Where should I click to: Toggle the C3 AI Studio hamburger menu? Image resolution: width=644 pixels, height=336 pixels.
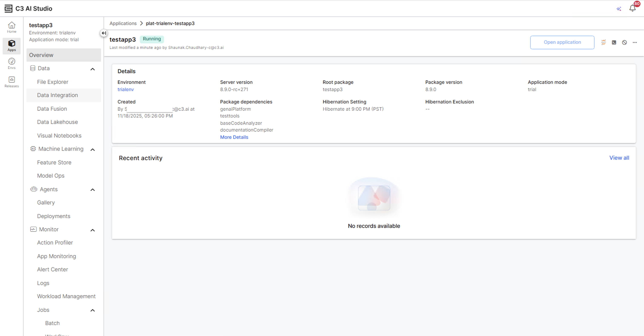click(8, 9)
